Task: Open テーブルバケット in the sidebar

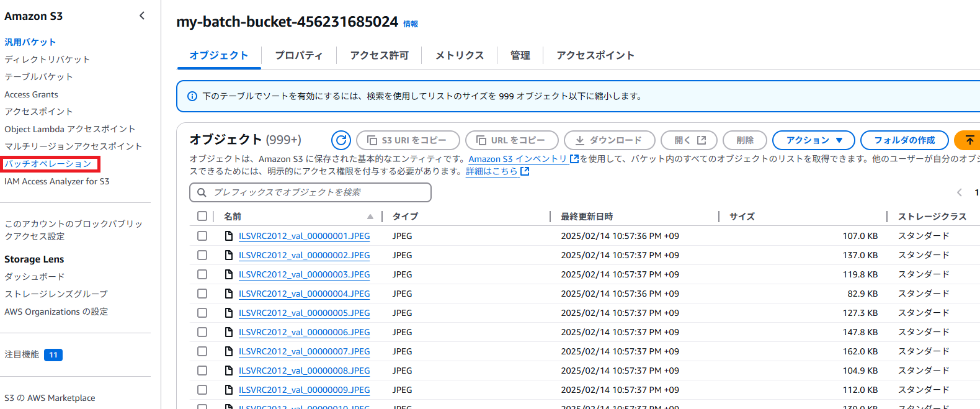Action: pos(38,77)
